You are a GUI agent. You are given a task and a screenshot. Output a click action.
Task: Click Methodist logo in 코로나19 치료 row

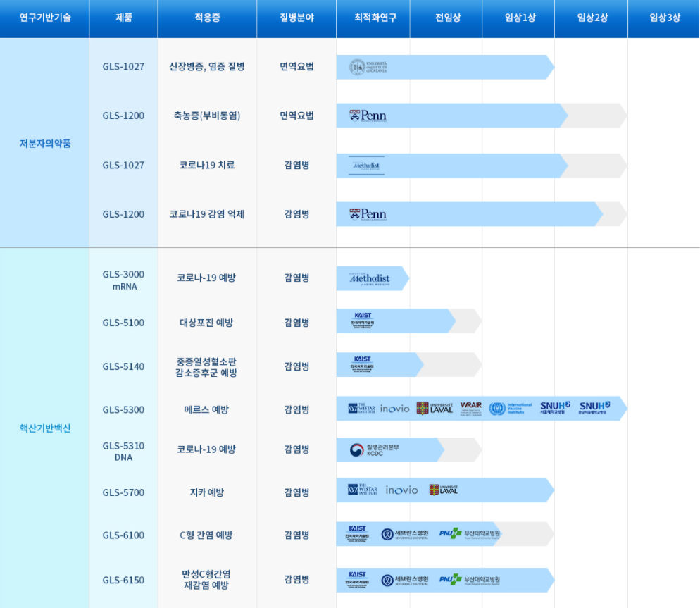(x=366, y=166)
